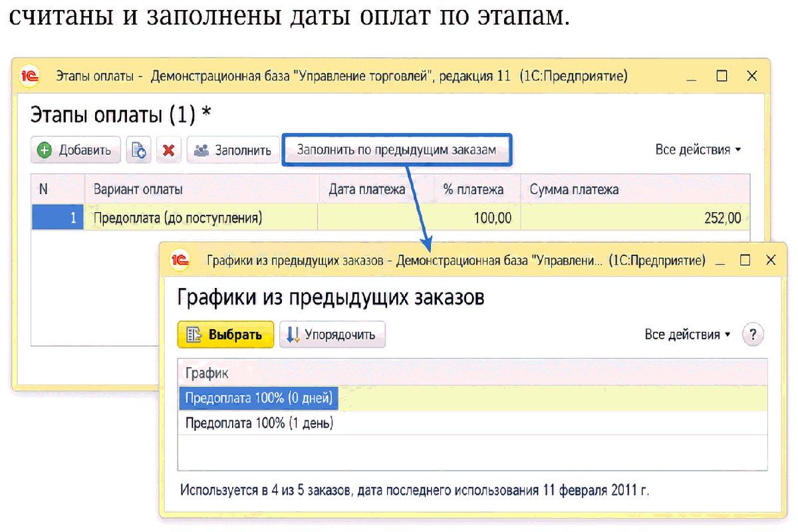
Task: Select the row number 1 cell
Action: pyautogui.click(x=58, y=217)
